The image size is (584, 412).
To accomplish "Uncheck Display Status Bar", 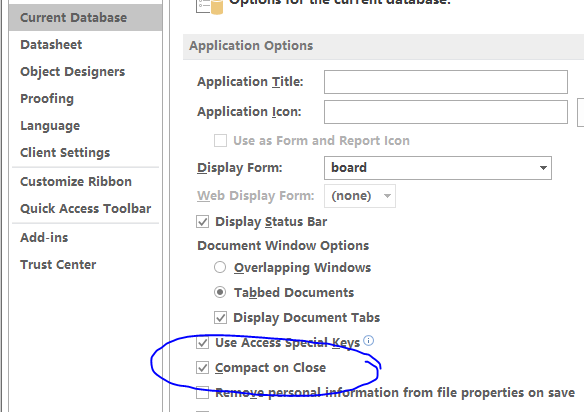I will [x=203, y=222].
